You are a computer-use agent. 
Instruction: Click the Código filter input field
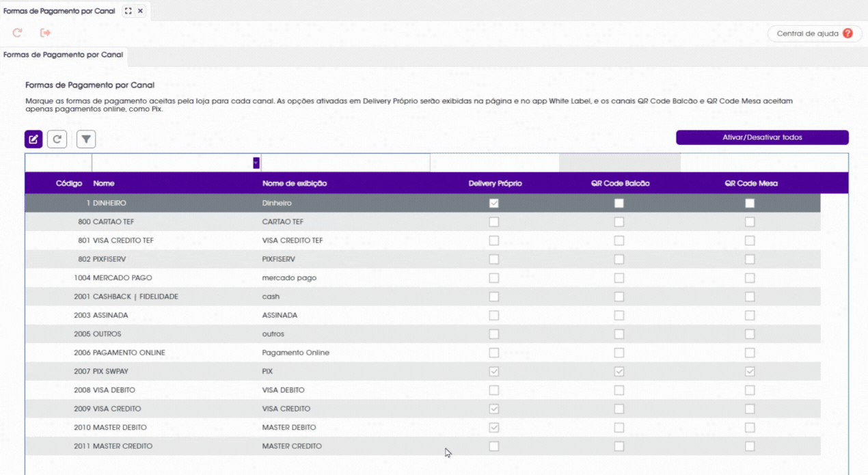(58, 163)
